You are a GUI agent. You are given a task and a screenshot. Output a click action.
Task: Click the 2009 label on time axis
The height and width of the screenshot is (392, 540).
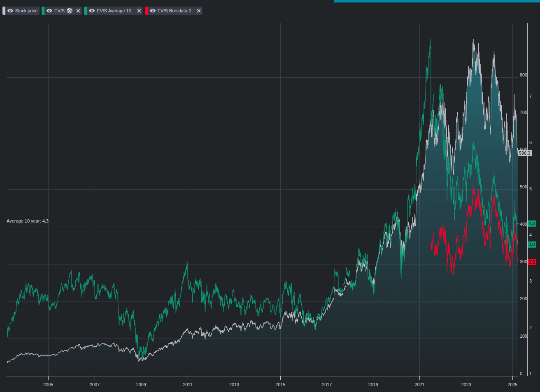click(141, 385)
